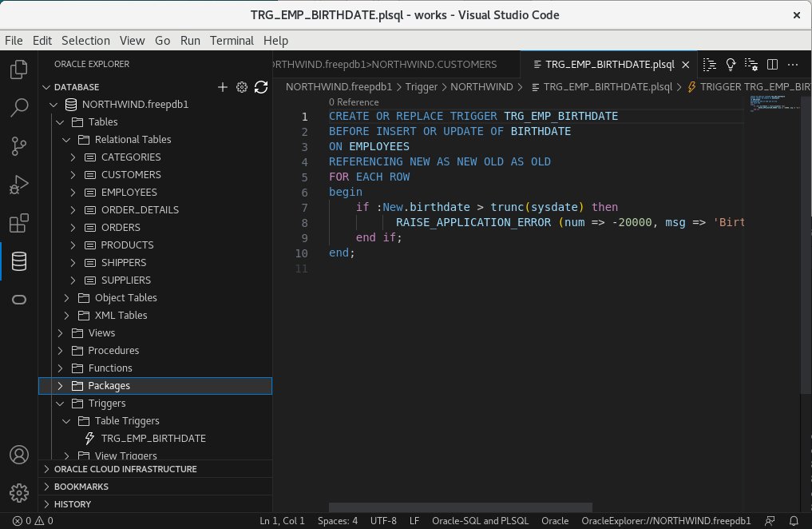The width and height of the screenshot is (812, 529).
Task: Open the Accounts menu icon
Action: pyautogui.click(x=18, y=455)
